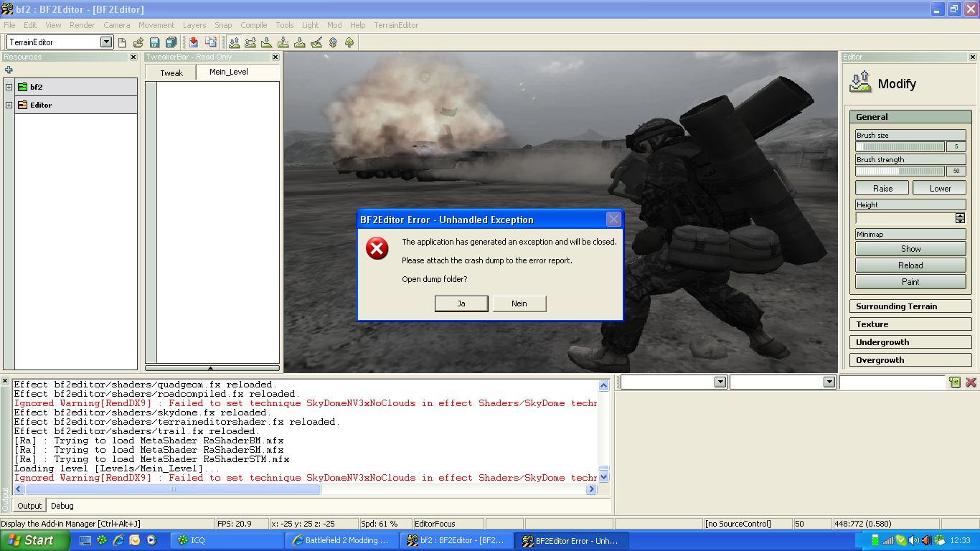Image resolution: width=980 pixels, height=551 pixels.
Task: Switch to the Mein_Level tab
Action: pyautogui.click(x=229, y=72)
